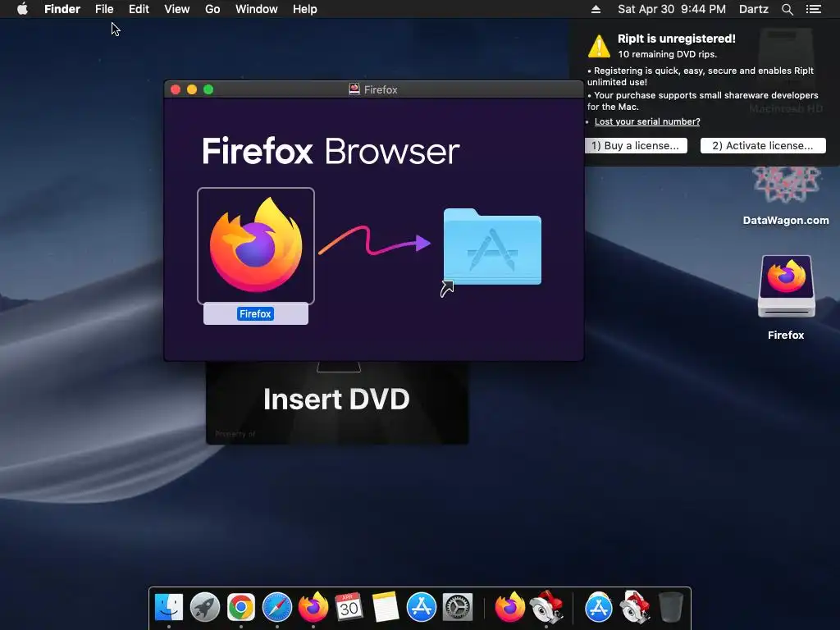Click the Firefox disk image on the desktop
This screenshot has width=840, height=630.
click(786, 286)
